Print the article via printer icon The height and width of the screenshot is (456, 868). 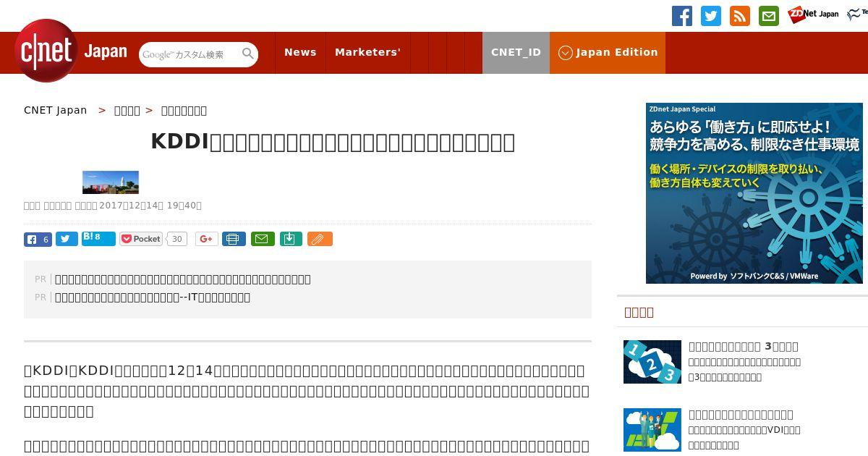pyautogui.click(x=234, y=239)
